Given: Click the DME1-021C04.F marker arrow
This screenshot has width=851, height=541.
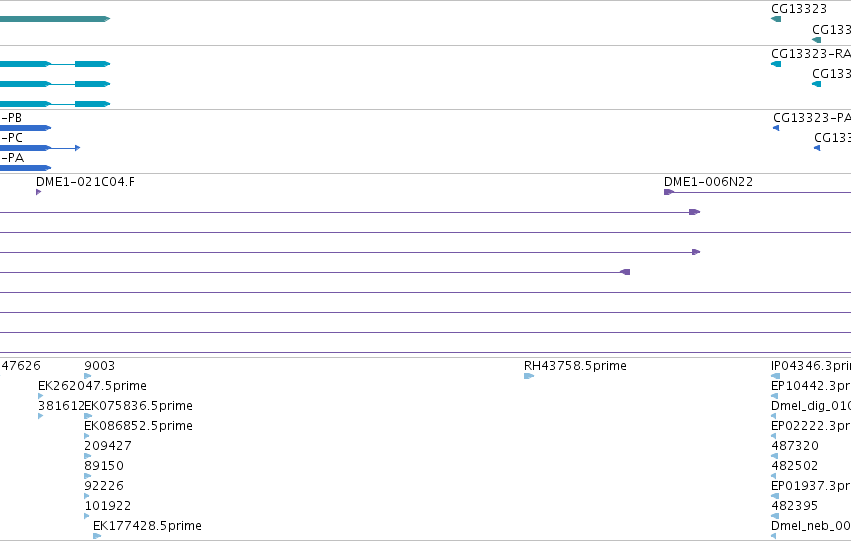Looking at the screenshot, I should (x=39, y=192).
